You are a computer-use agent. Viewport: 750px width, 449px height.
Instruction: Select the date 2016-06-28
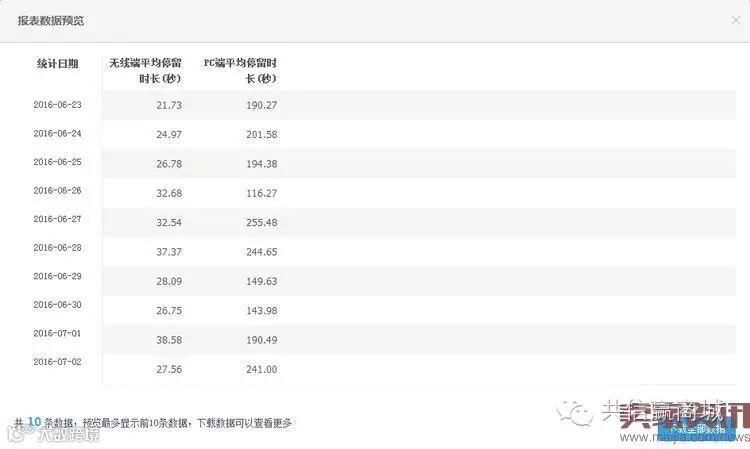[57, 248]
